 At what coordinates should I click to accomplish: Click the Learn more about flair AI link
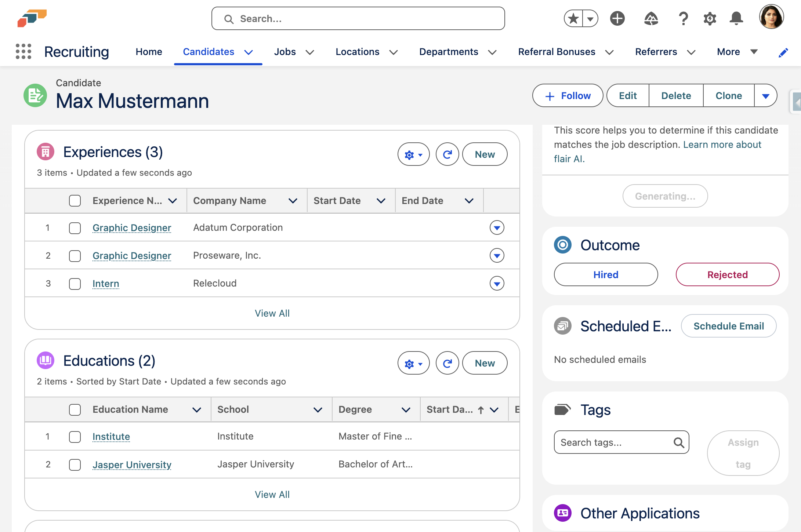click(x=722, y=145)
